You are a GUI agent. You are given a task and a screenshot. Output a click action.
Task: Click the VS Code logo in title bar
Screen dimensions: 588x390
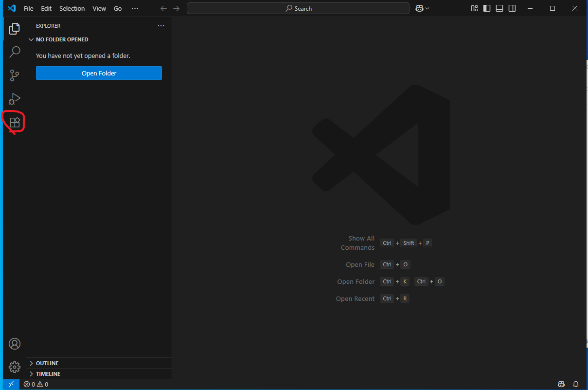point(12,8)
